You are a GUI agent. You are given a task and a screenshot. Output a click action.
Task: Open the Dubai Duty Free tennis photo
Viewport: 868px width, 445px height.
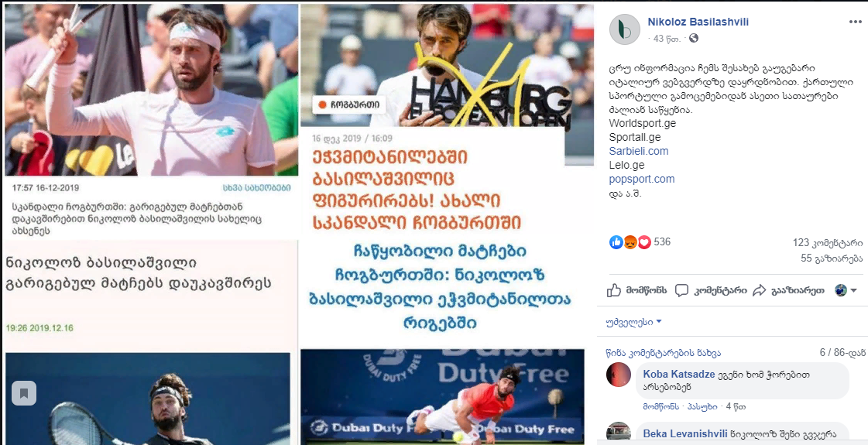(x=442, y=396)
